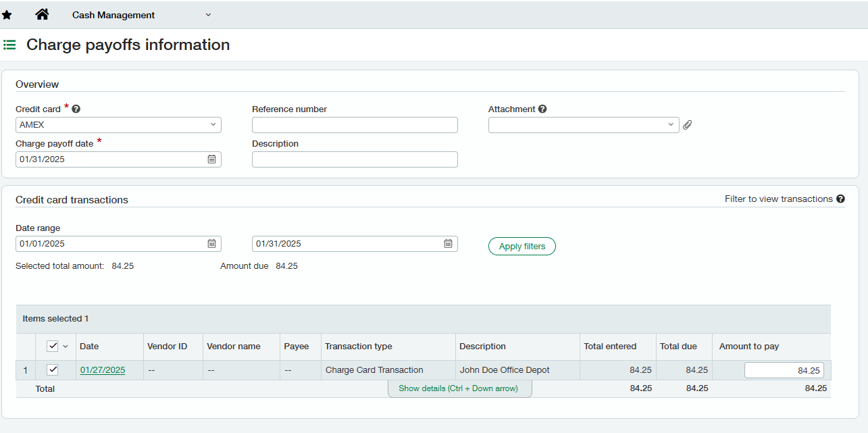Image resolution: width=868 pixels, height=433 pixels.
Task: Click the Apply filters button
Action: 521,247
